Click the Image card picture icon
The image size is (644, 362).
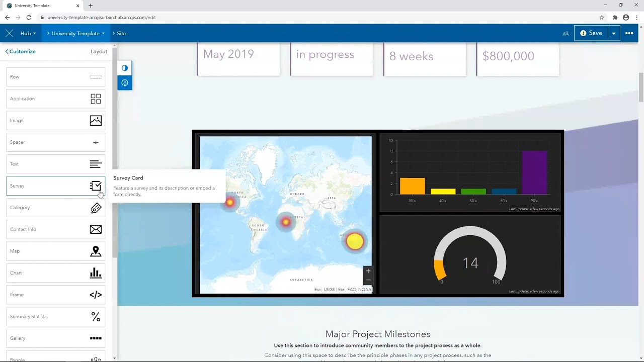point(96,121)
